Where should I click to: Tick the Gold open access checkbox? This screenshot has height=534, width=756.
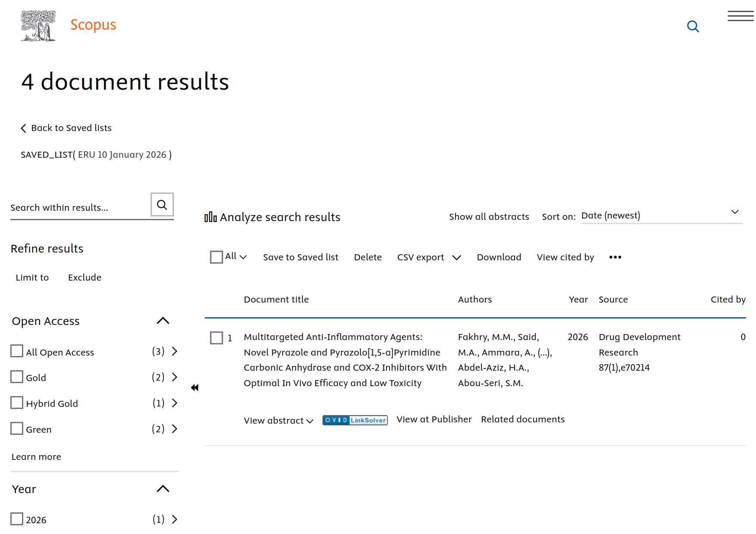pos(17,377)
